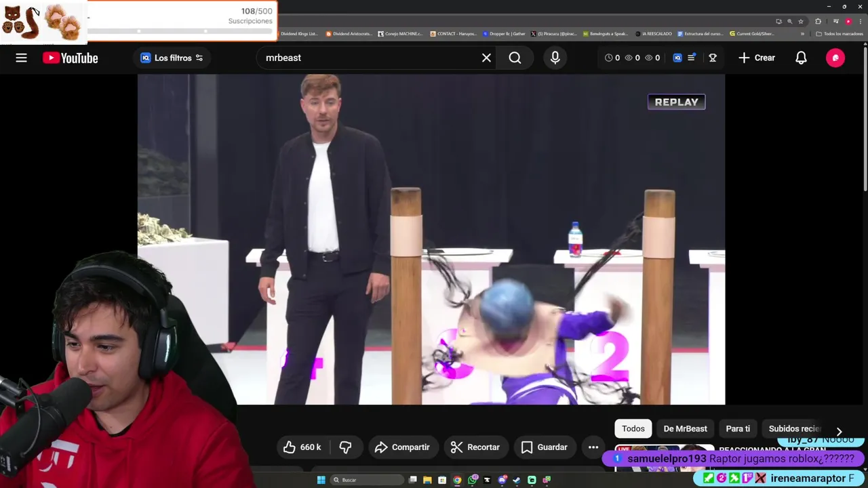
Task: Open the pink account avatar menu
Action: click(x=835, y=58)
